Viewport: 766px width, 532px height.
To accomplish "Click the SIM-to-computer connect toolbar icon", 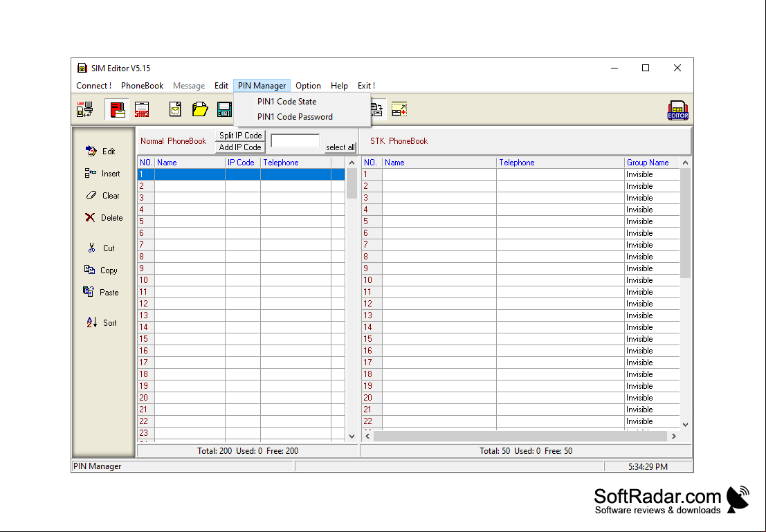I will pos(84,109).
